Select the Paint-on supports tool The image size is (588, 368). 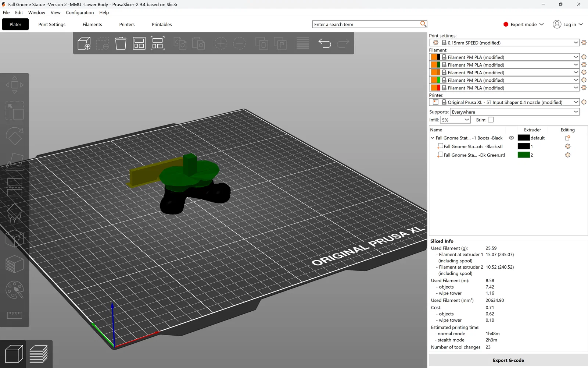15,213
